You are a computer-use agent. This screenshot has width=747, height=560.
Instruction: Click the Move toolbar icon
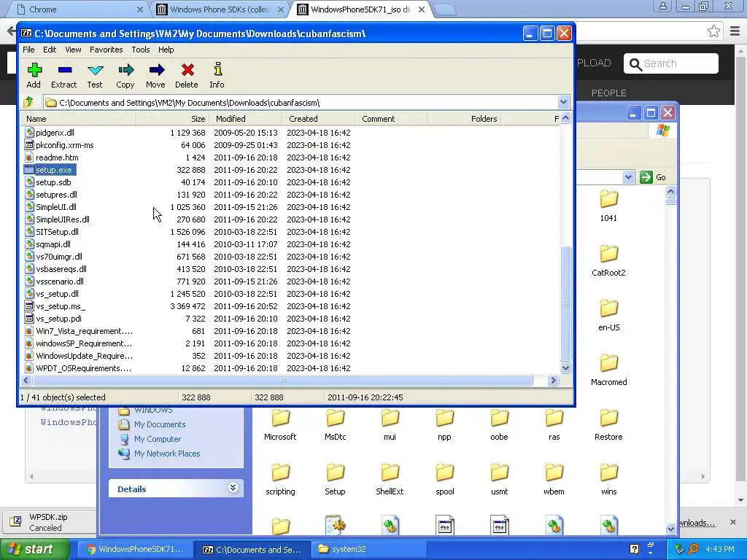(x=156, y=75)
